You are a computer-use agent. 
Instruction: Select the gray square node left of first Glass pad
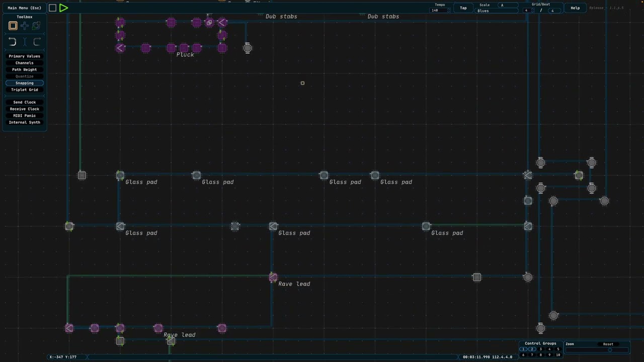pyautogui.click(x=82, y=175)
